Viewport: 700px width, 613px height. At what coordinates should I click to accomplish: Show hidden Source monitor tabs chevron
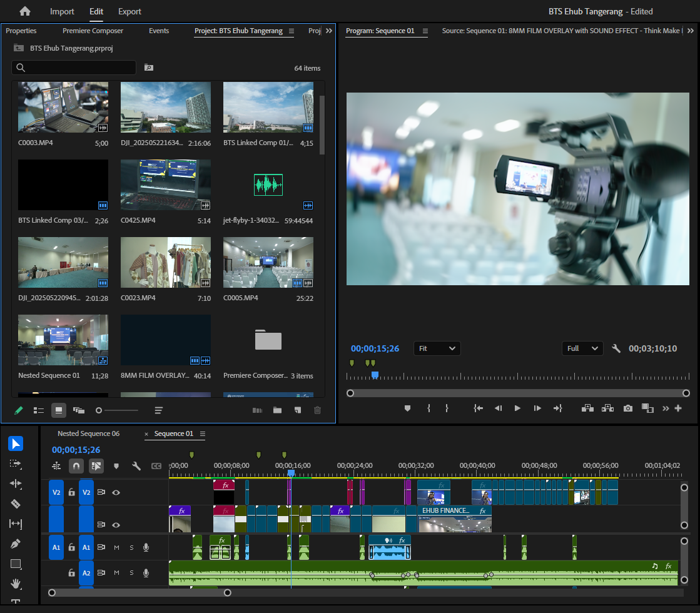point(691,31)
